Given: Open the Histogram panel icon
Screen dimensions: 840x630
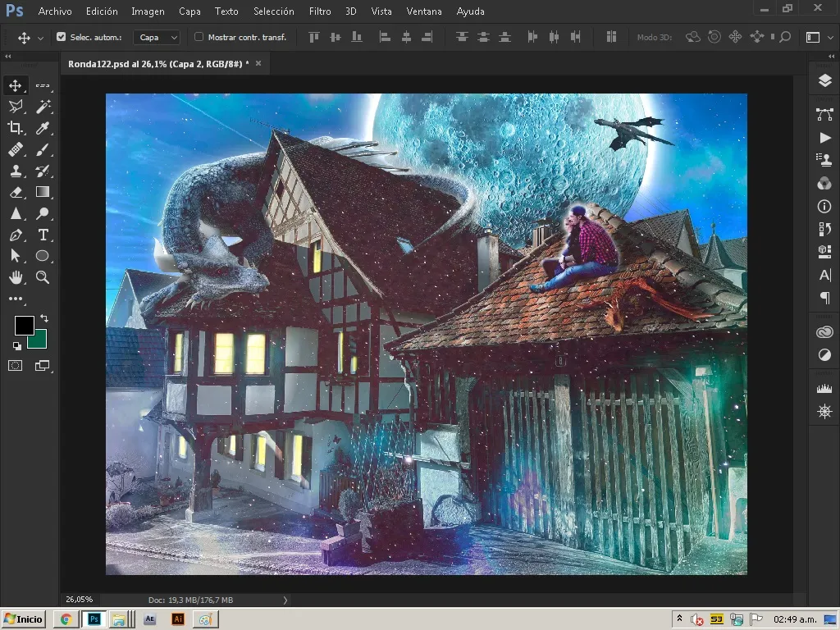Looking at the screenshot, I should pos(824,388).
